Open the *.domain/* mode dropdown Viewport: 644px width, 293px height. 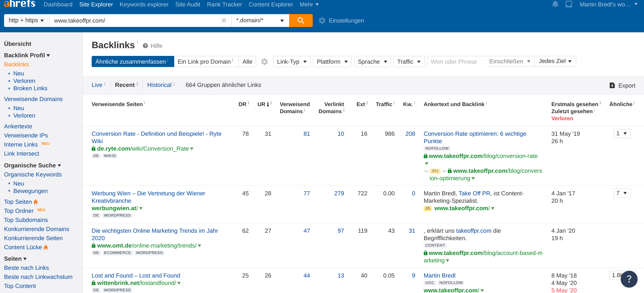[x=260, y=21]
